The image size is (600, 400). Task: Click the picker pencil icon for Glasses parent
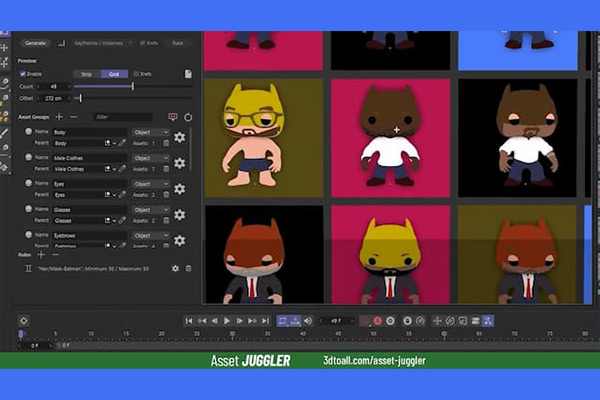(122, 220)
